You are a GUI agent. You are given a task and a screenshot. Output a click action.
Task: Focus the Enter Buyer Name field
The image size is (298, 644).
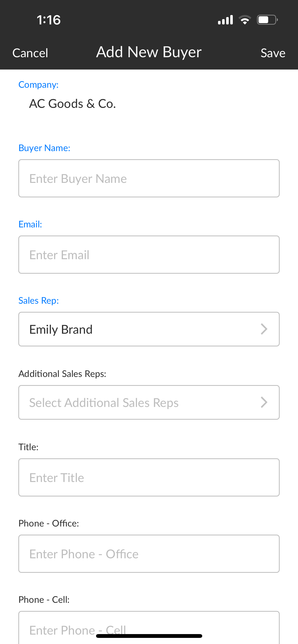coord(149,178)
